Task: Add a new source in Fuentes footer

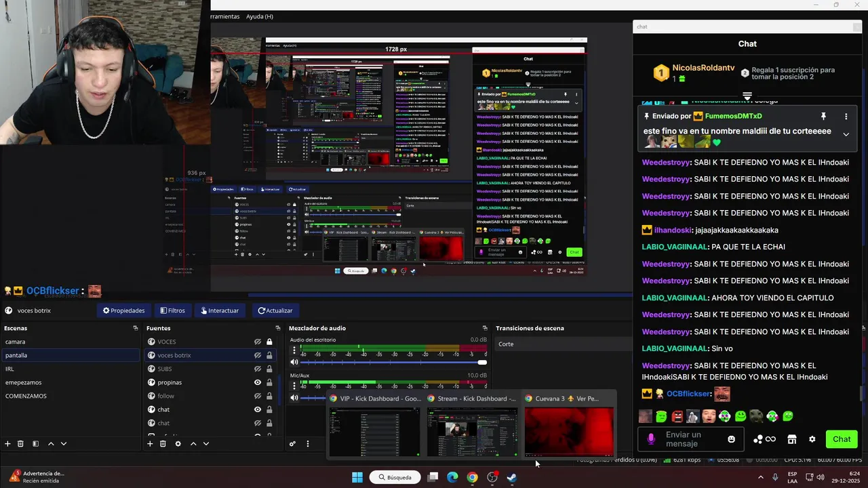Action: click(x=150, y=444)
